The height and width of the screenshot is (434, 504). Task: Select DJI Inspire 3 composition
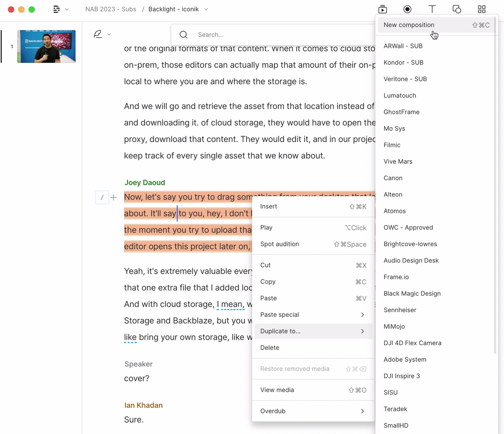(x=436, y=376)
